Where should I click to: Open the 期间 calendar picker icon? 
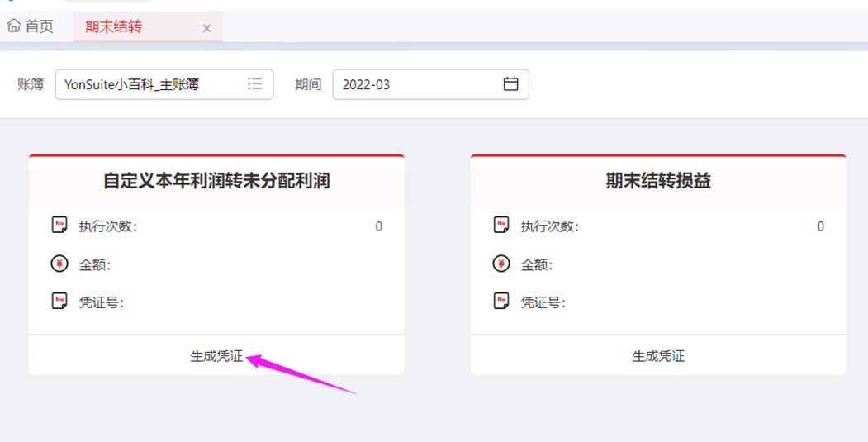(x=510, y=83)
